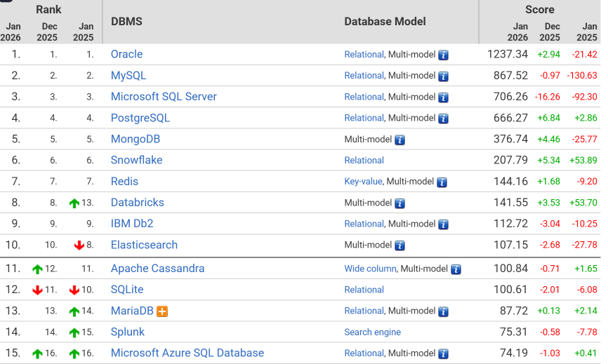Open the Splunk link

(128, 332)
